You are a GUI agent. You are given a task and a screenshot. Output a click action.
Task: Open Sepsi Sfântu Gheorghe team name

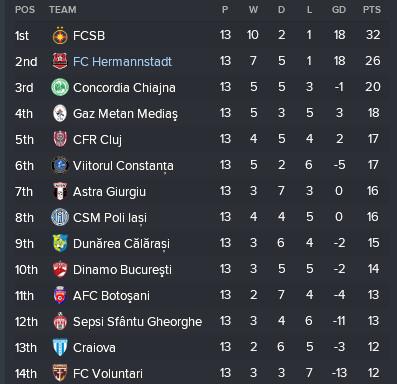point(137,322)
